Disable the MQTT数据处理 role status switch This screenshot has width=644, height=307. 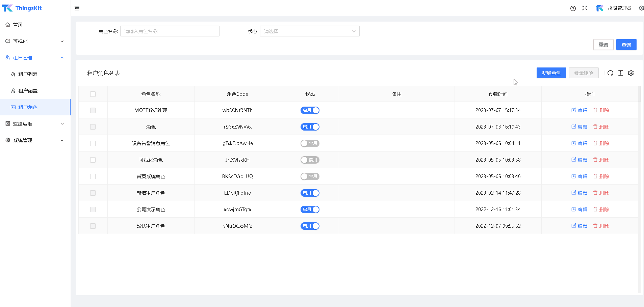[310, 110]
